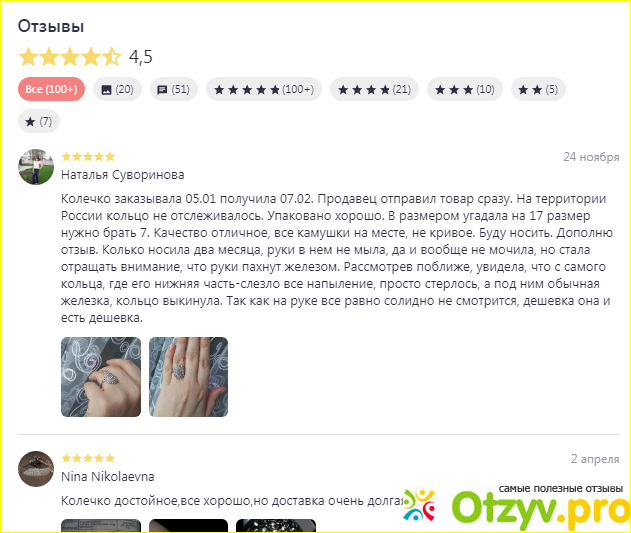Click the Отзывы section heading
Image resolution: width=631 pixels, height=533 pixels.
click(51, 26)
